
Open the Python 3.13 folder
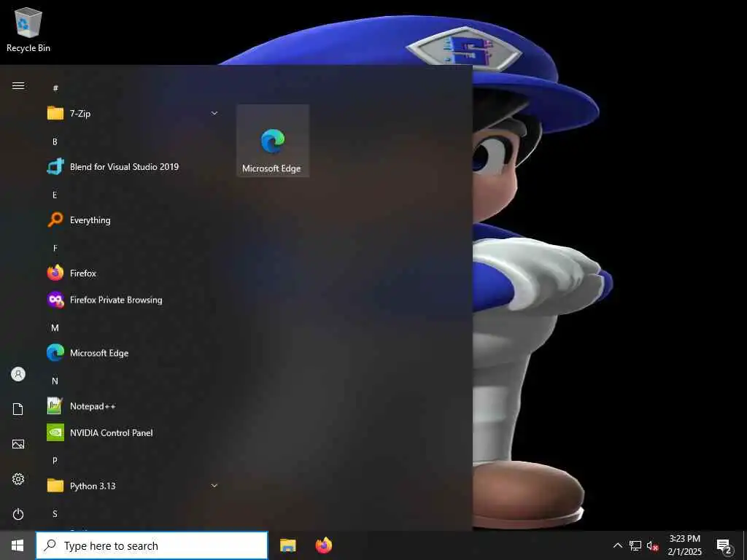click(x=133, y=486)
